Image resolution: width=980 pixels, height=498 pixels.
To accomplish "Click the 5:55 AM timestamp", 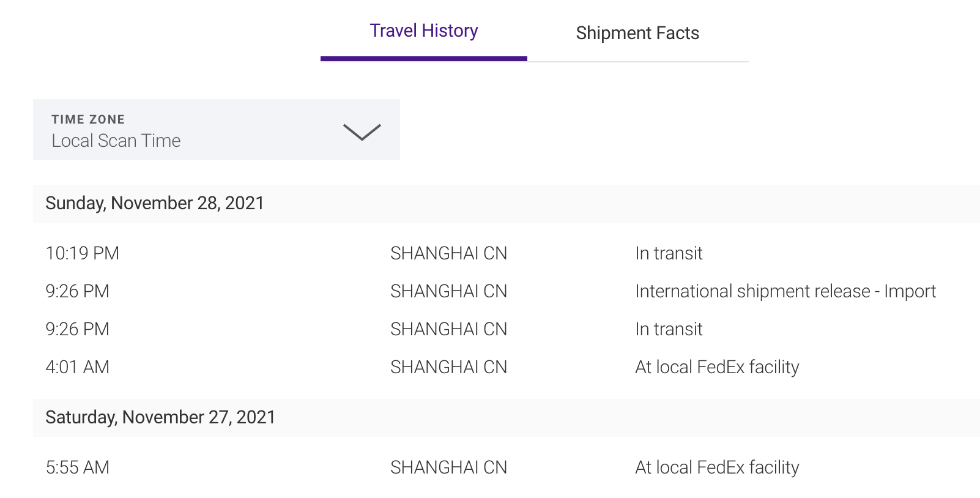I will [77, 467].
